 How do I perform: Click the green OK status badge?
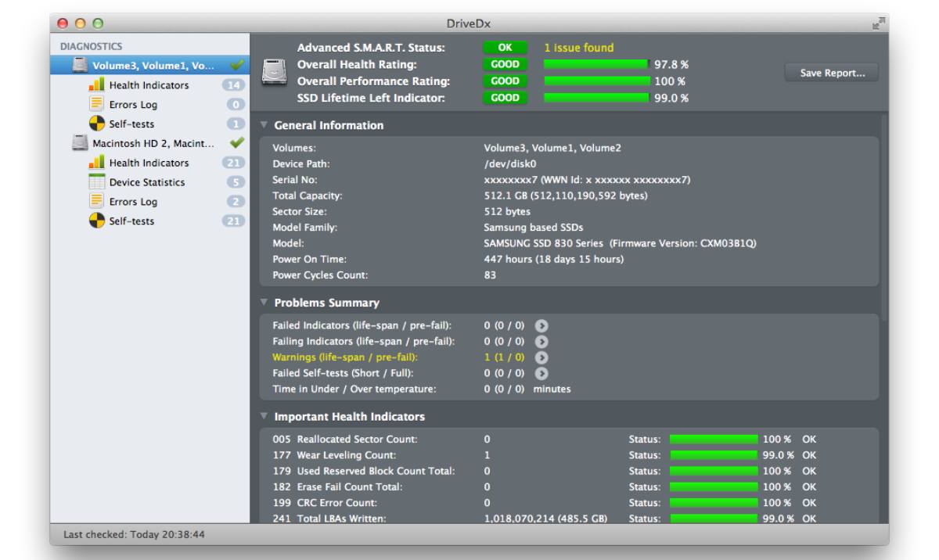pyautogui.click(x=505, y=48)
